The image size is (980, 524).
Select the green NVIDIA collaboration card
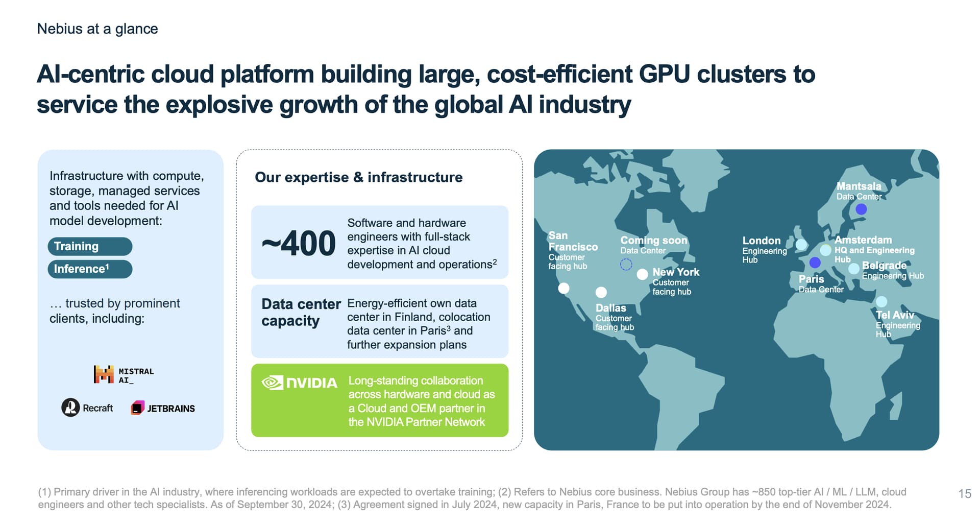tap(379, 400)
